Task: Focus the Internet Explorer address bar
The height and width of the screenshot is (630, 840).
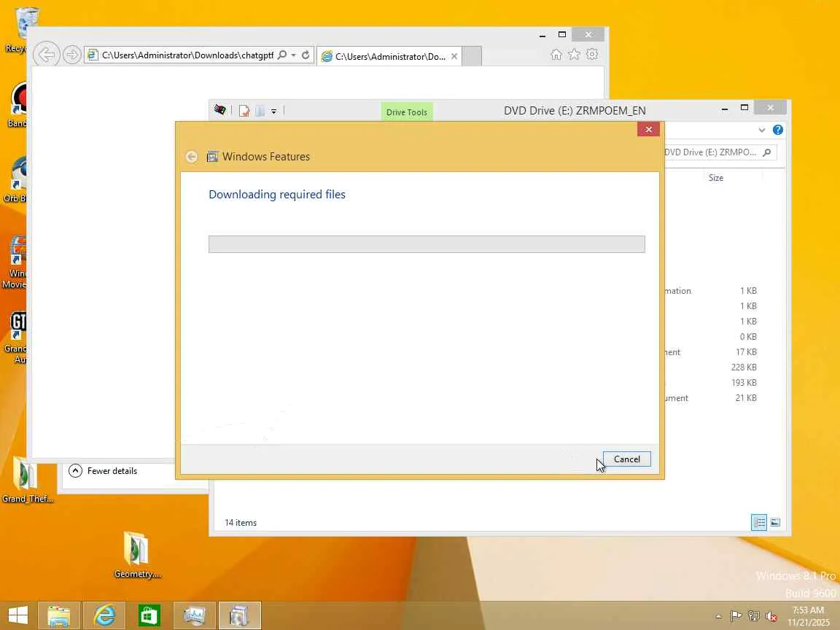Action: coord(187,55)
